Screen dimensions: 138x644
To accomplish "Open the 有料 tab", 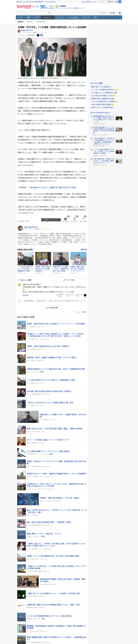I will [x=95, y=17].
